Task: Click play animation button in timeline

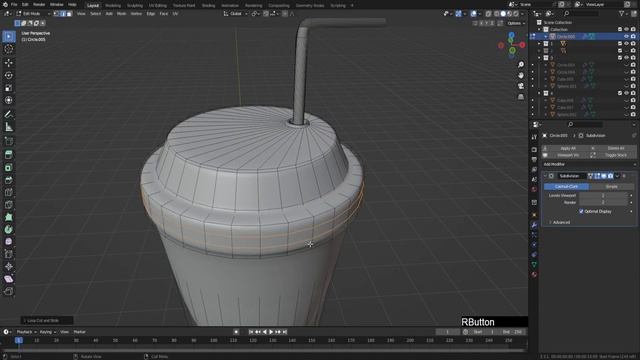Action: tap(271, 332)
